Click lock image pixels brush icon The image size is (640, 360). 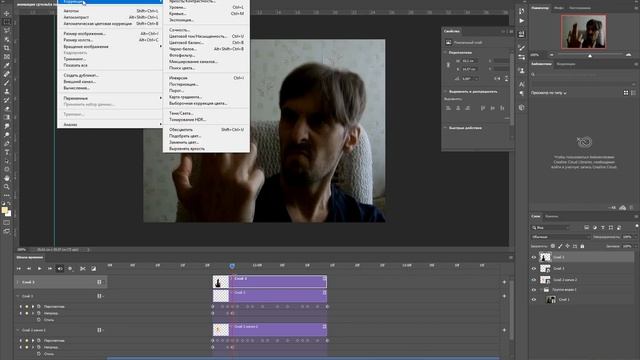560,246
